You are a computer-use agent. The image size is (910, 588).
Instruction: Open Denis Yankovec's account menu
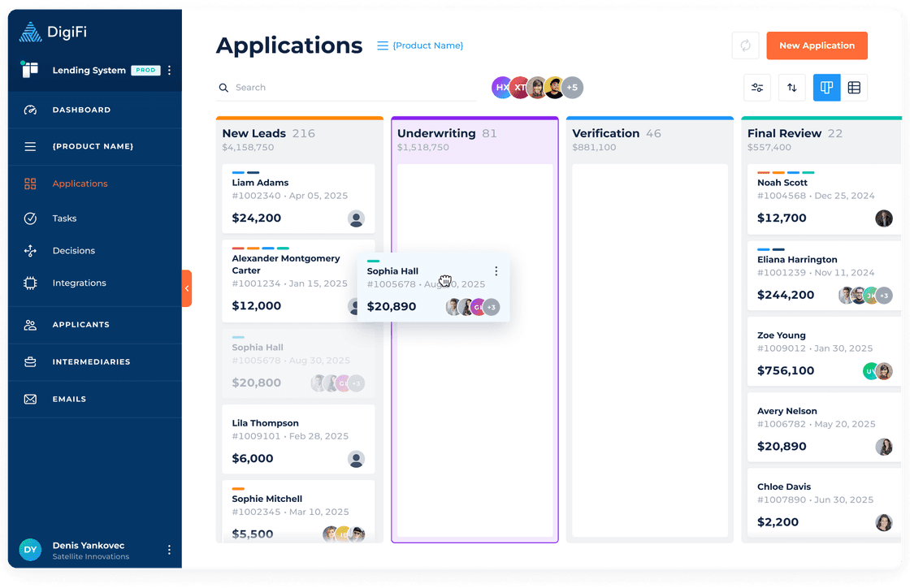169,550
